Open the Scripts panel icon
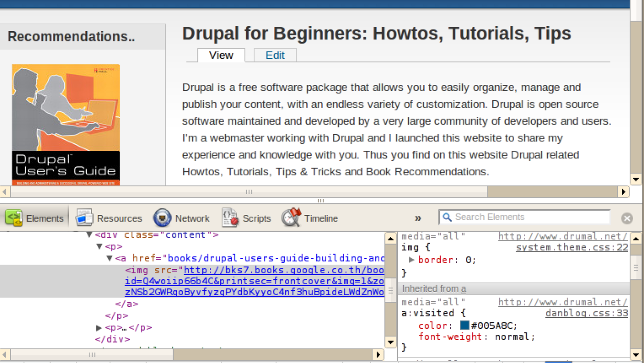The height and width of the screenshot is (363, 644). point(230,218)
